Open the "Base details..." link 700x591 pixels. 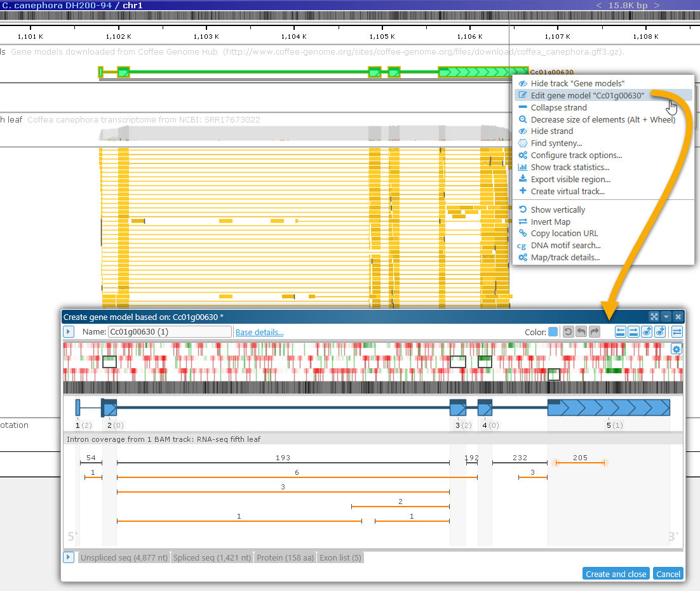259,332
